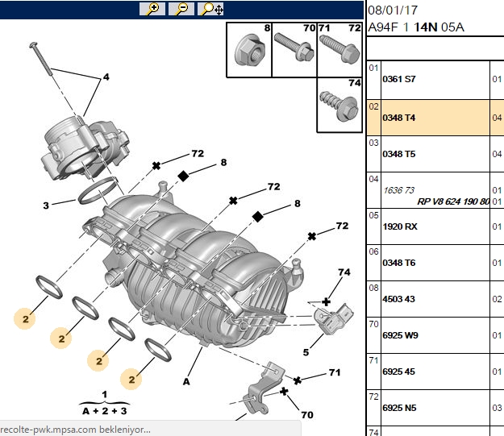The width and height of the screenshot is (504, 436).
Task: Select row index 70 in parts table
Action: pyautogui.click(x=373, y=324)
